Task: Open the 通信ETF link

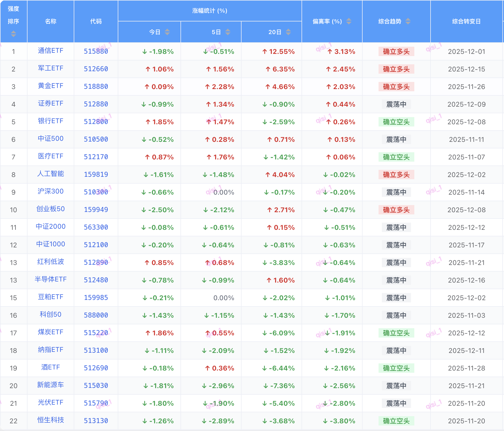Action: [x=51, y=51]
